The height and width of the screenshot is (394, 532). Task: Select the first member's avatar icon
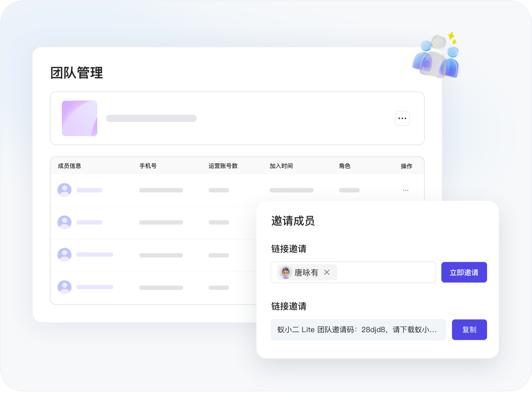(64, 190)
